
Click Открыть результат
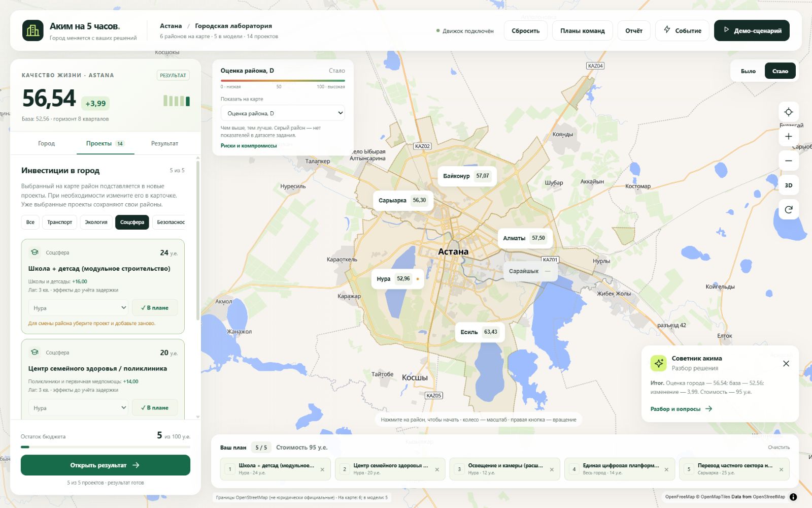point(106,465)
